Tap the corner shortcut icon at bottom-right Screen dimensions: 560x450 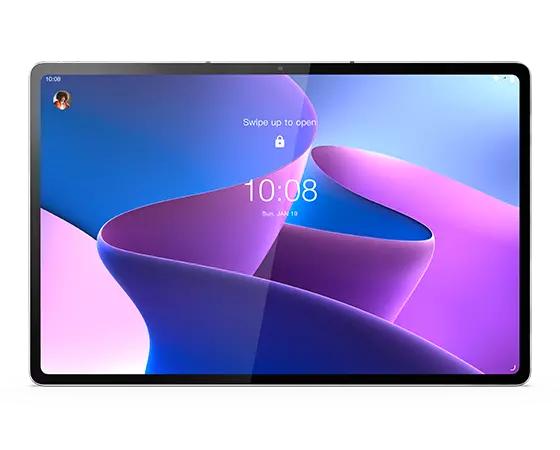click(512, 368)
